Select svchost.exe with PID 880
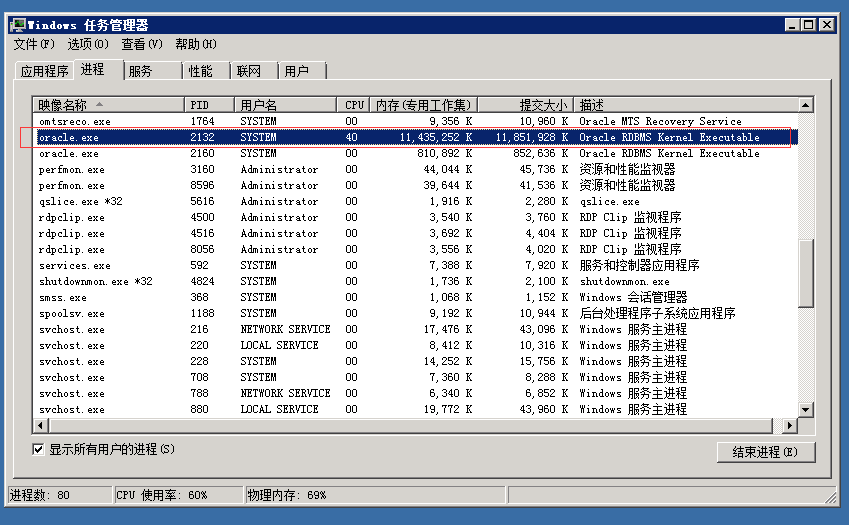849x525 pixels. 415,409
